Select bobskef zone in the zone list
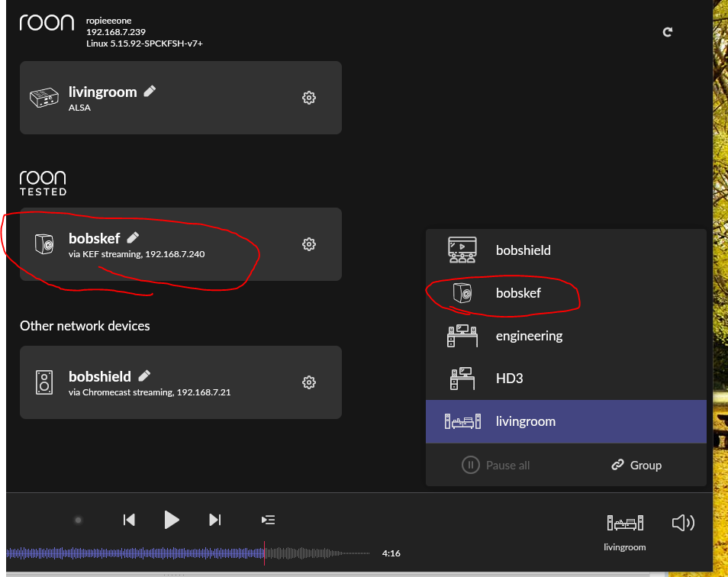The height and width of the screenshot is (577, 728). (518, 293)
